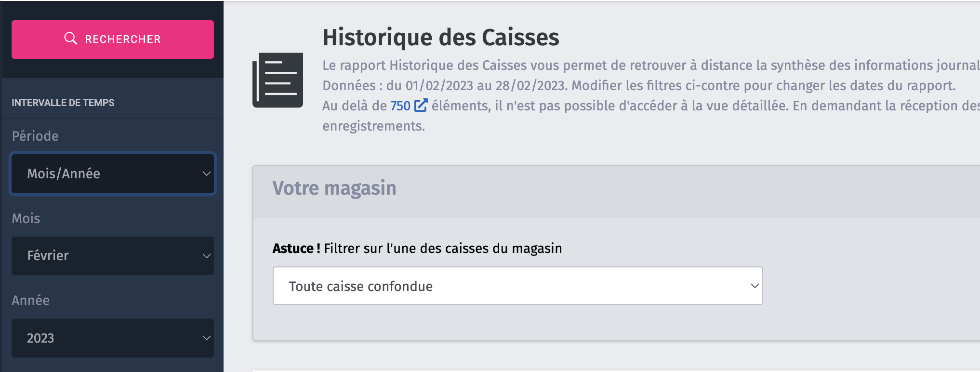The width and height of the screenshot is (980, 372).
Task: Click the Historique des Caisses title
Action: click(x=441, y=38)
